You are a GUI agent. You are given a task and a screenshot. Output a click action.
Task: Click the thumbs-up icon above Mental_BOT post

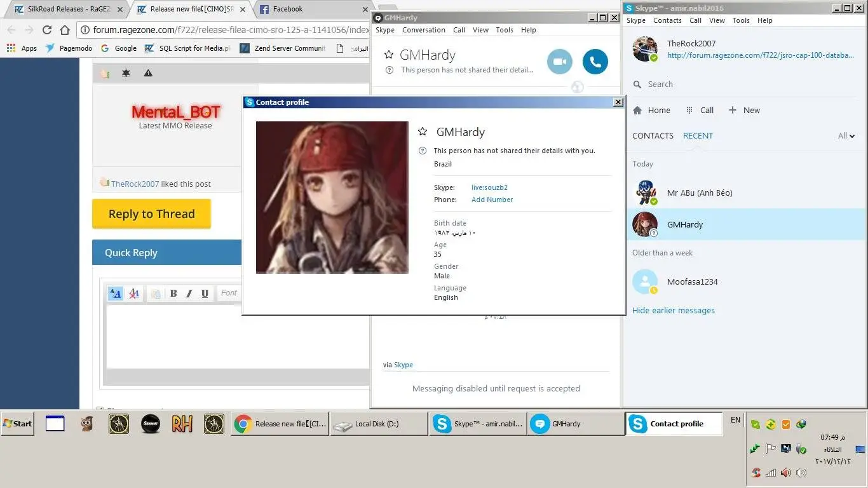point(105,73)
